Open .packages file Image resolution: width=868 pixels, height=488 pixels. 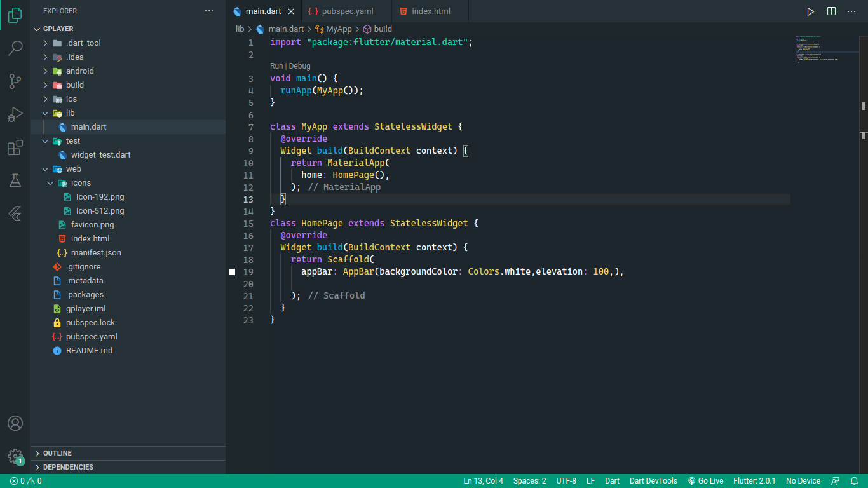coord(128,295)
